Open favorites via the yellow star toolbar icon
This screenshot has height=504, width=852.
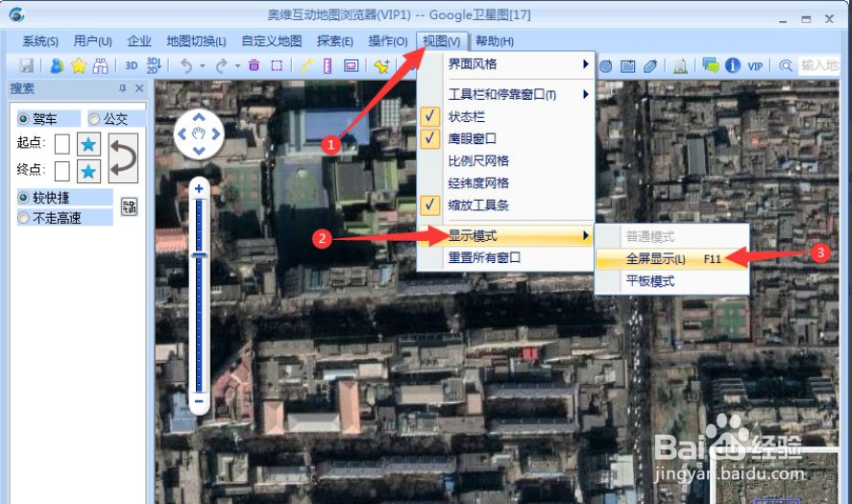(78, 65)
